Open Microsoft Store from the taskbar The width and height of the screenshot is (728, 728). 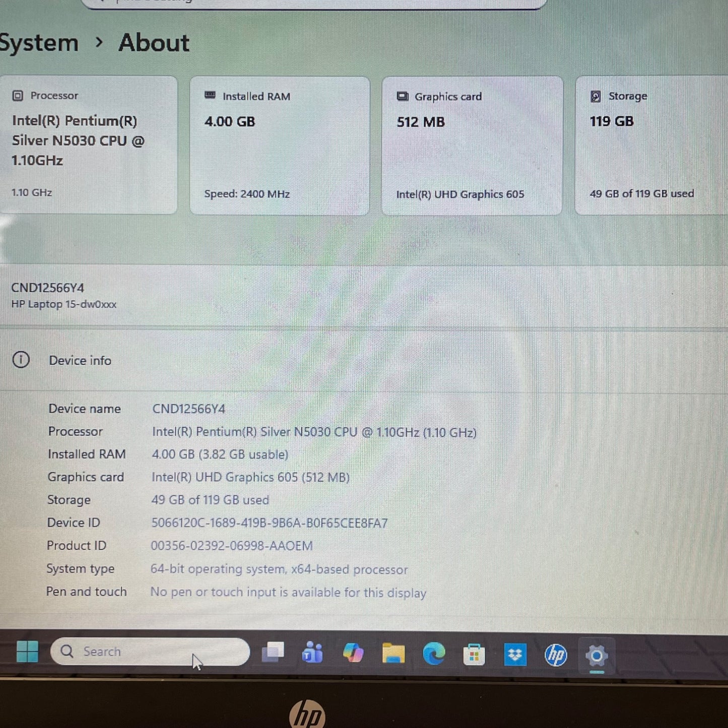click(x=474, y=654)
